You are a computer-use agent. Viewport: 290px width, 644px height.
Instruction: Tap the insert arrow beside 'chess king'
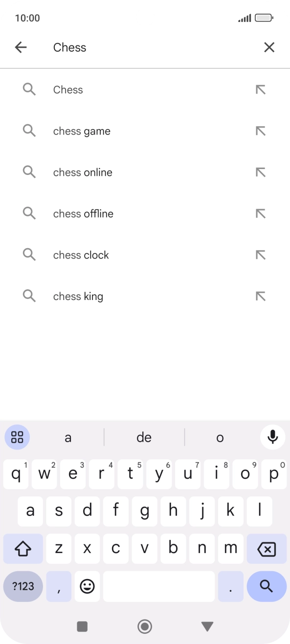(261, 296)
